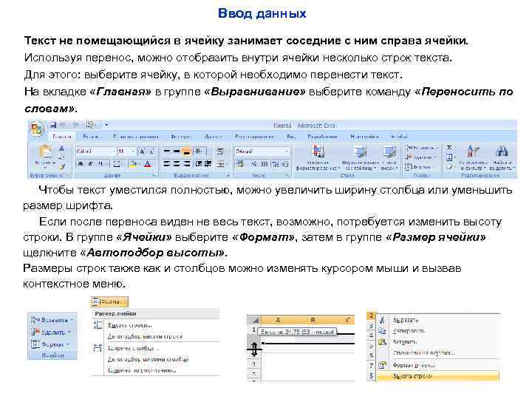Click the Save icon in quick access toolbar
Image resolution: width=532 pixels, height=399 pixels.
[x=53, y=125]
